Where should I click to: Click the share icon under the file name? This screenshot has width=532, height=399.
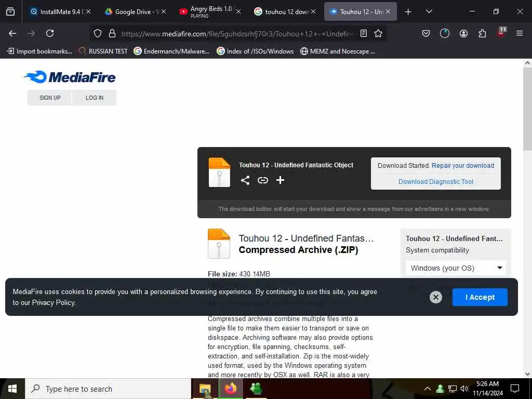(245, 180)
